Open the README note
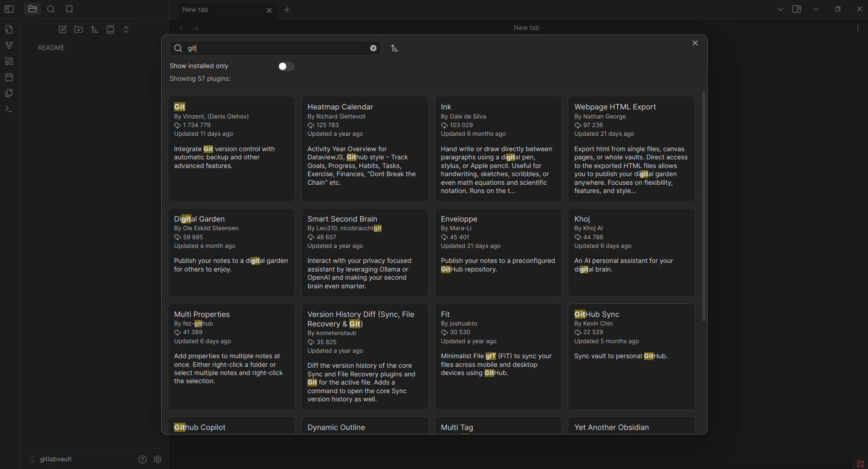868x469 pixels. pyautogui.click(x=51, y=48)
